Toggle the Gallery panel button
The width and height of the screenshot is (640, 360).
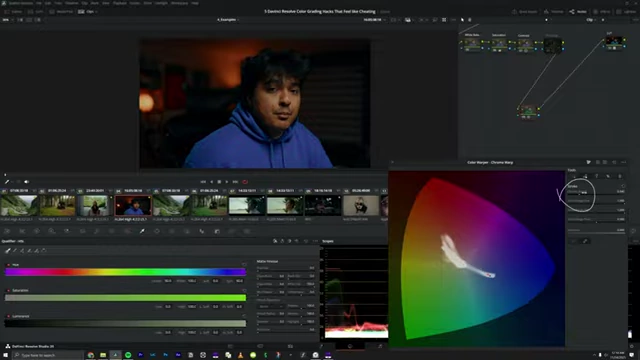[x=13, y=12]
